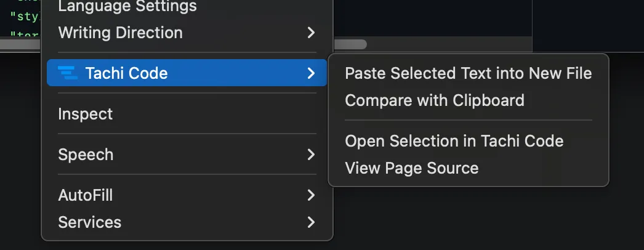This screenshot has height=250, width=644.
Task: Click View Page Source
Action: pos(411,168)
